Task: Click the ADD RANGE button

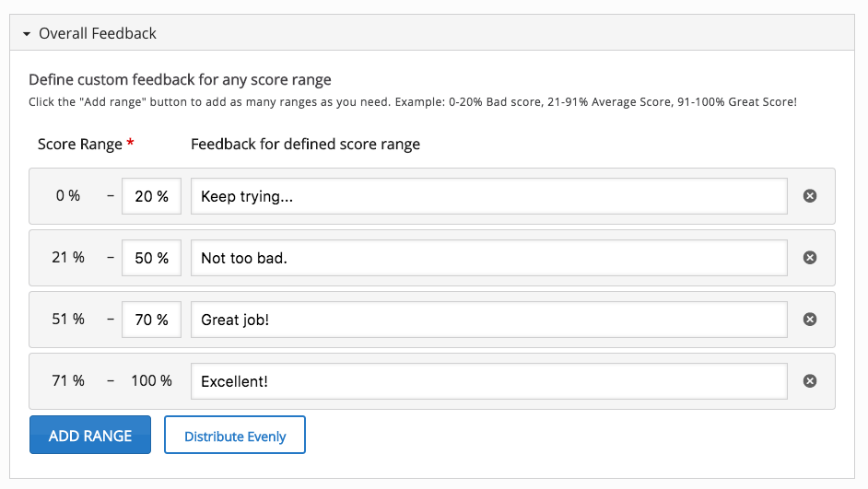Action: [x=90, y=435]
